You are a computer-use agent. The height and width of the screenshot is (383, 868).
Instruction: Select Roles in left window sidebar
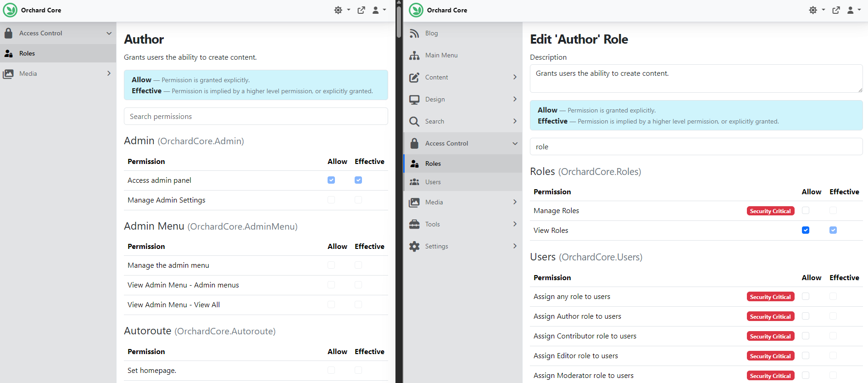(x=58, y=53)
